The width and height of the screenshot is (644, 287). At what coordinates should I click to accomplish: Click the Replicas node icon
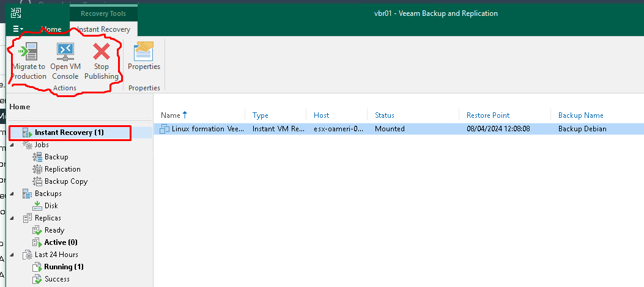[28, 218]
